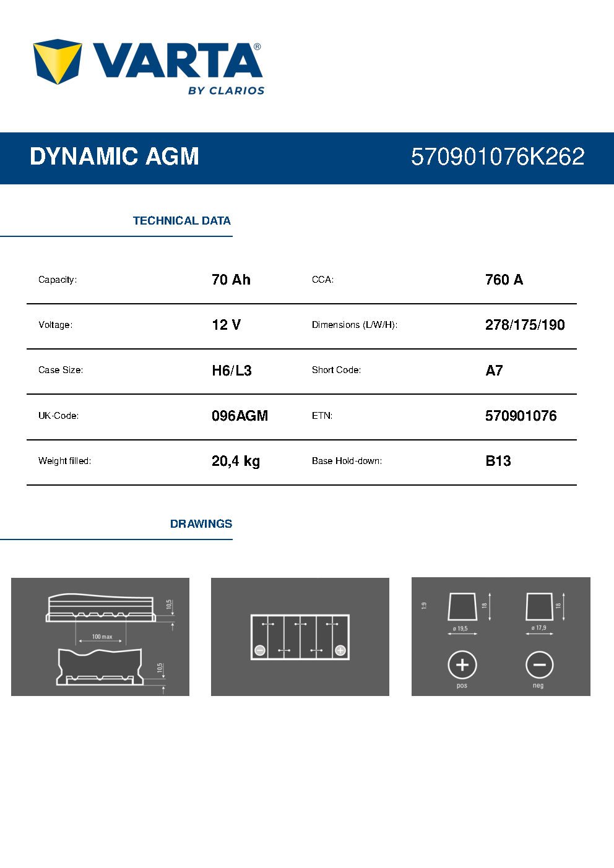Click the negative terminal post shape ø 17,9
The height and width of the screenshot is (868, 614).
pyautogui.click(x=539, y=606)
